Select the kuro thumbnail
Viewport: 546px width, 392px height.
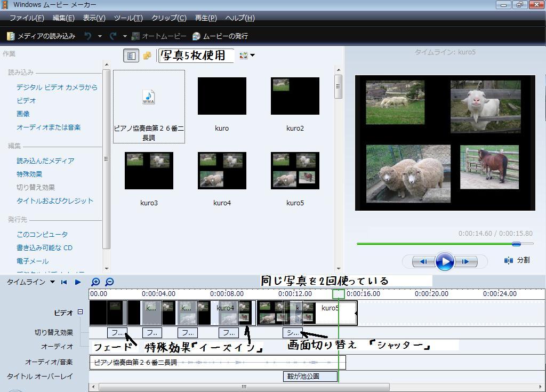tap(222, 96)
